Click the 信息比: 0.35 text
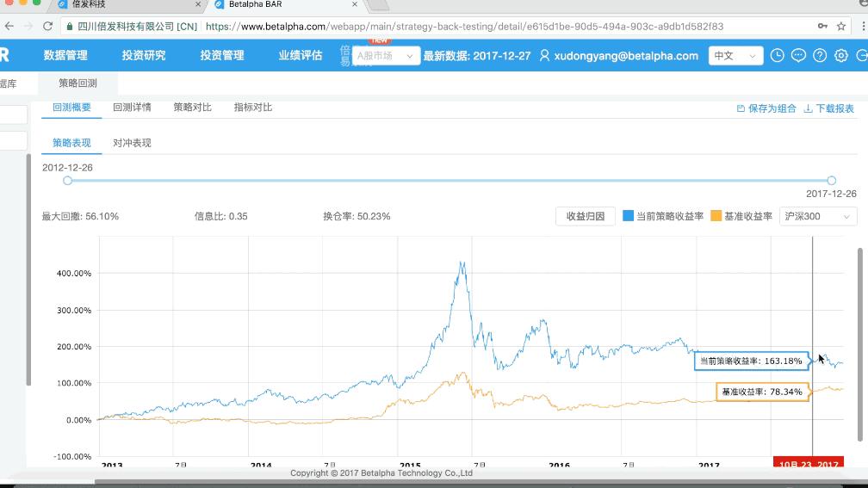The height and width of the screenshot is (488, 868). tap(220, 216)
